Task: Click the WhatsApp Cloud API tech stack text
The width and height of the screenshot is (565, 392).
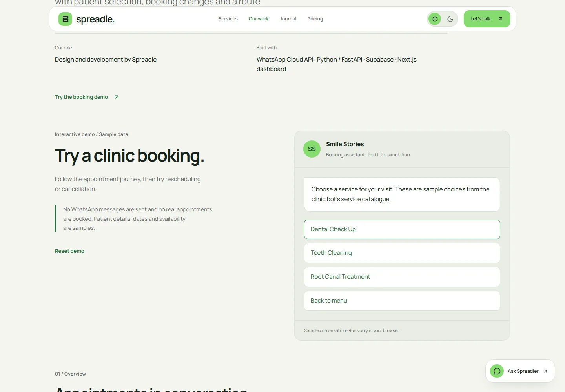Action: [337, 64]
